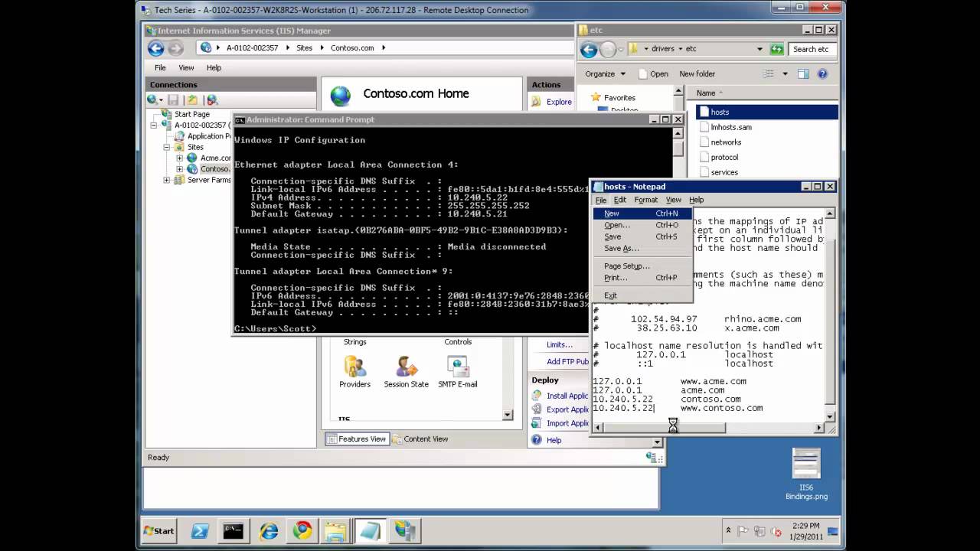Select New in Notepad File menu

coord(642,214)
